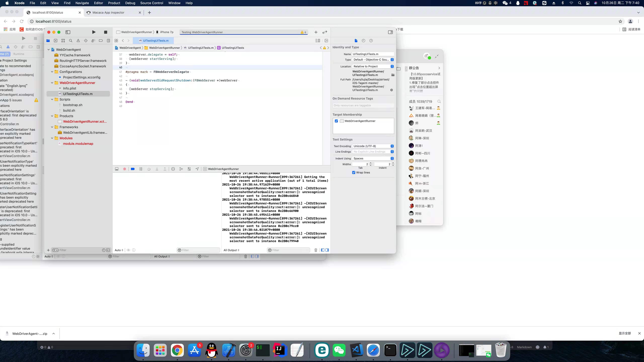644x362 pixels.
Task: Open the Report navigator list icon
Action: [x=108, y=40]
